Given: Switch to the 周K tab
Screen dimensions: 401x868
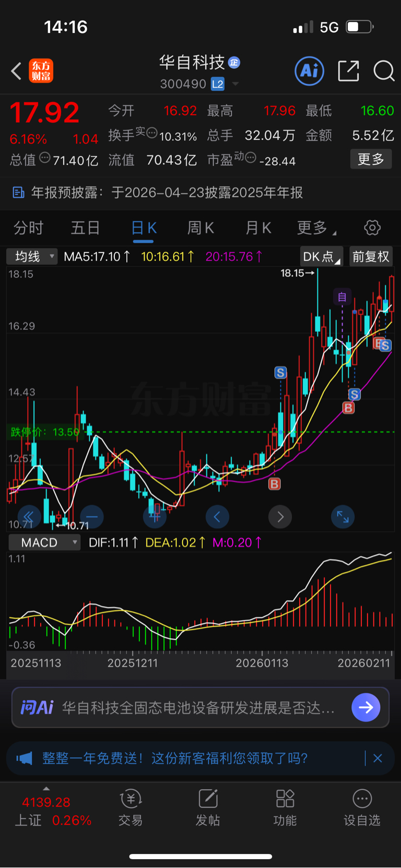Looking at the screenshot, I should [200, 228].
